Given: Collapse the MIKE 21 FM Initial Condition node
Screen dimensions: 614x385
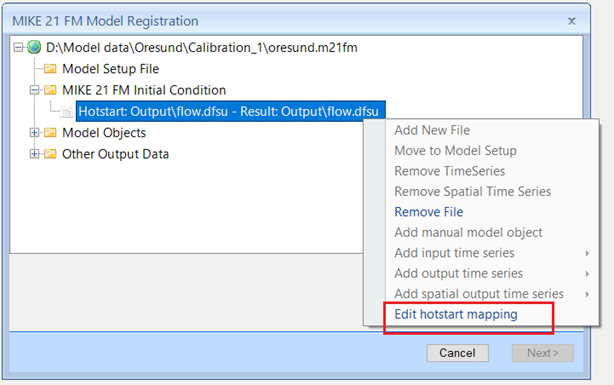Looking at the screenshot, I should pyautogui.click(x=34, y=90).
